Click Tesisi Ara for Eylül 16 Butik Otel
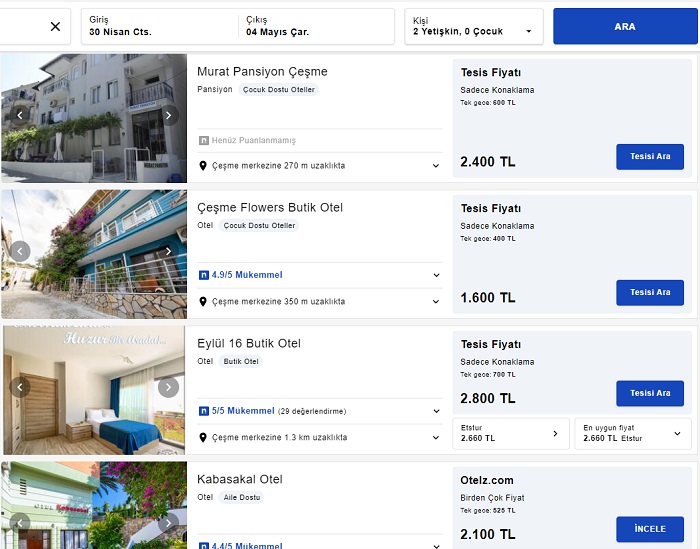The height and width of the screenshot is (549, 700). click(x=650, y=394)
